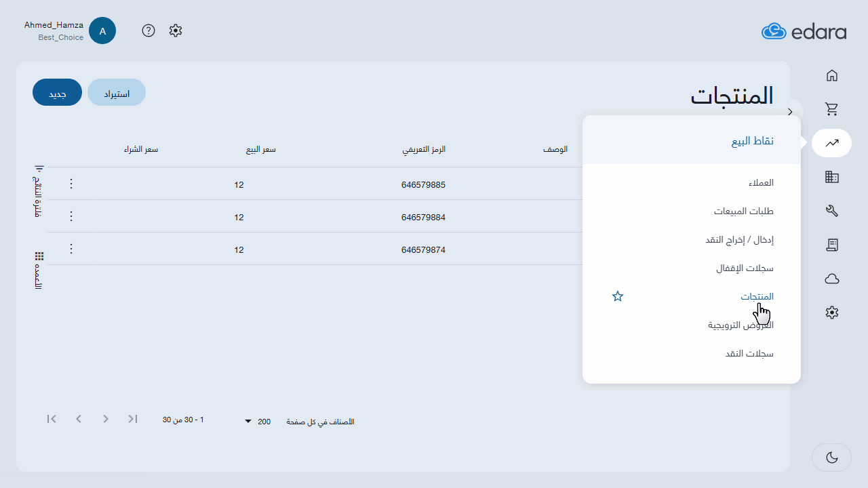Sort by الوصف column header
The image size is (868, 488).
point(555,149)
